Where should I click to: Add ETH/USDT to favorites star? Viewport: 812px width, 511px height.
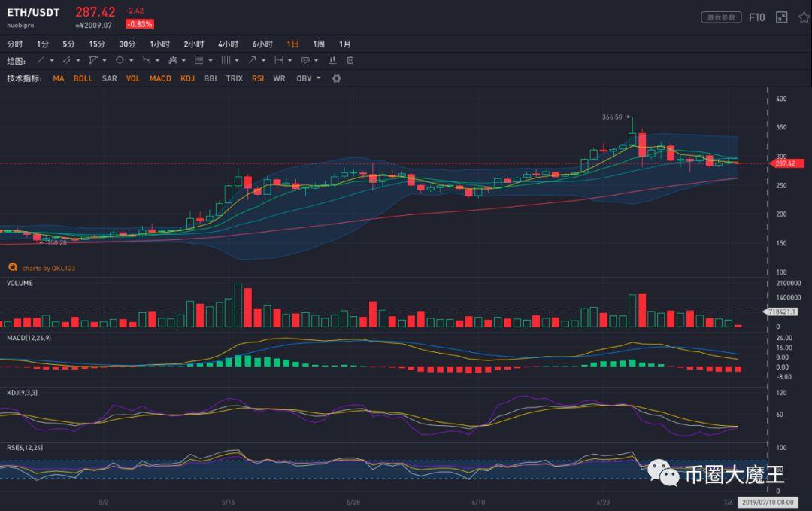(804, 17)
